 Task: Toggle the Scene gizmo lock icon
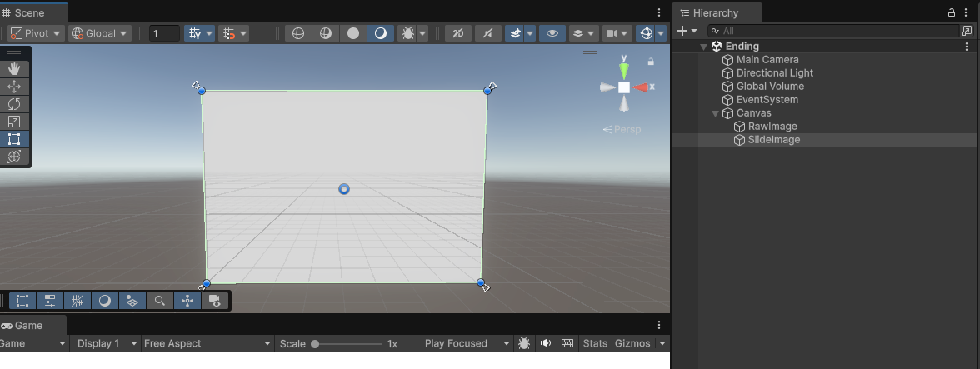coord(651,61)
